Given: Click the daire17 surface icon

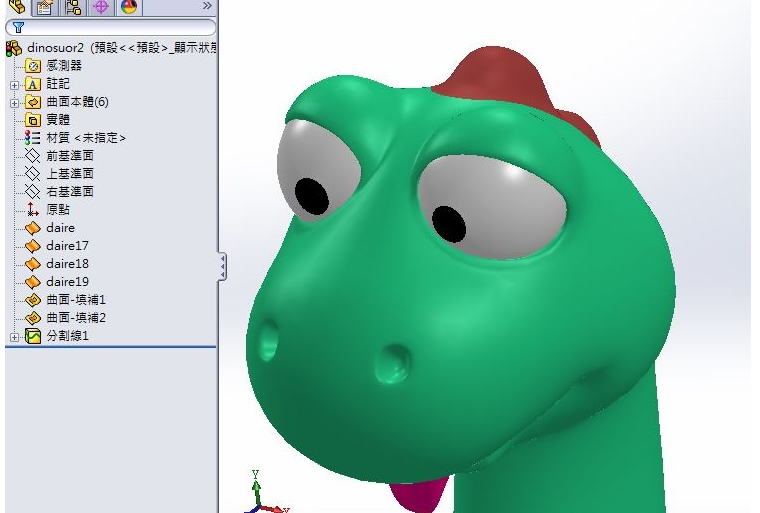Looking at the screenshot, I should pos(32,246).
